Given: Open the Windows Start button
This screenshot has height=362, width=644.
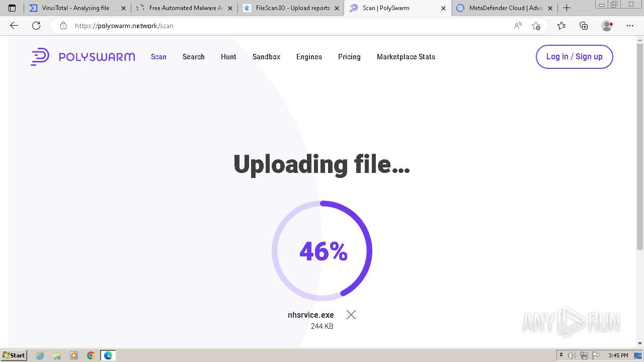Looking at the screenshot, I should pyautogui.click(x=14, y=355).
